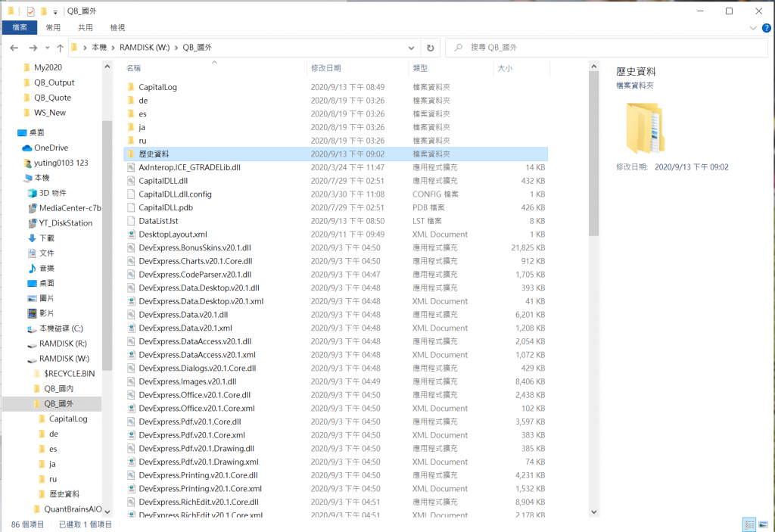Open the Help question mark icon
The width and height of the screenshot is (775, 532).
(x=766, y=27)
